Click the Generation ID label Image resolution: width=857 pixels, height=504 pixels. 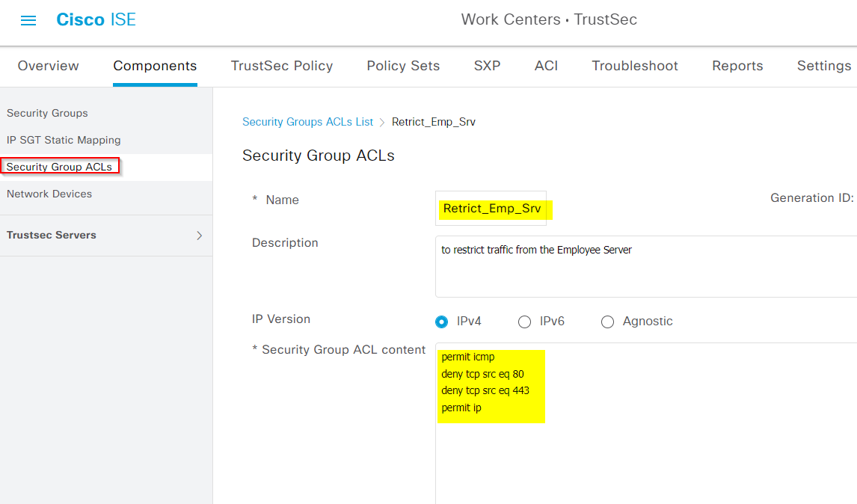pos(811,198)
